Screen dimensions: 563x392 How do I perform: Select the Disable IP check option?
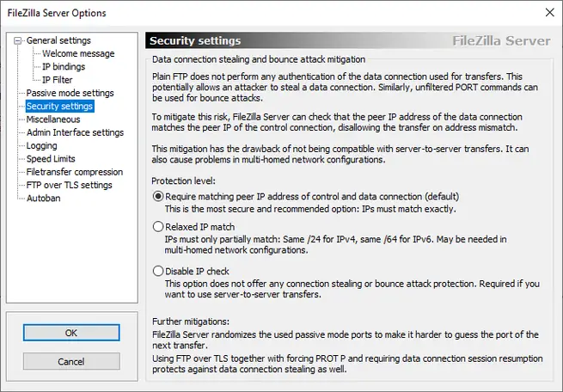click(157, 271)
